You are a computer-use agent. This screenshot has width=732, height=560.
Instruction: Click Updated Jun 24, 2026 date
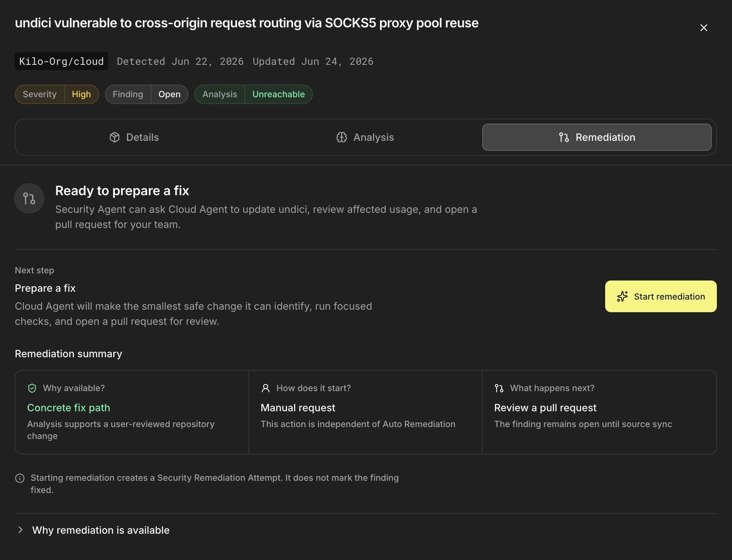pos(313,61)
